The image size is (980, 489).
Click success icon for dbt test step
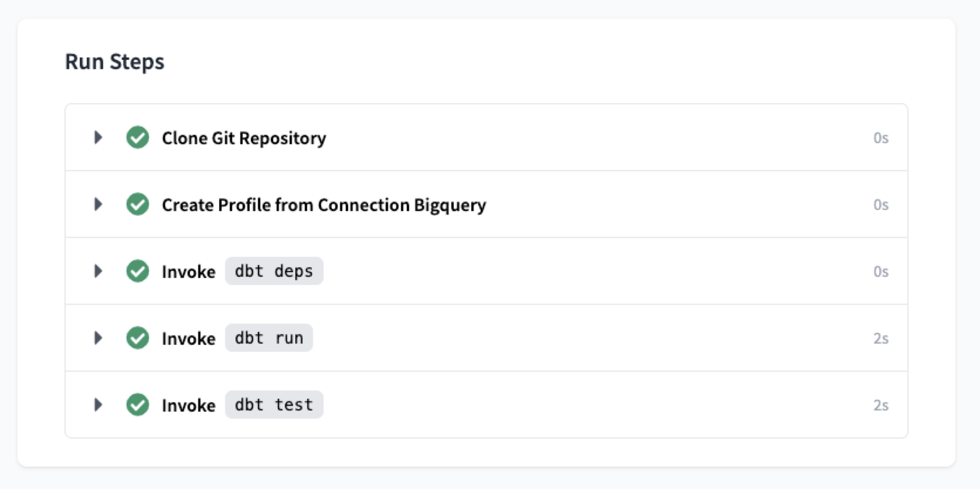pyautogui.click(x=138, y=405)
